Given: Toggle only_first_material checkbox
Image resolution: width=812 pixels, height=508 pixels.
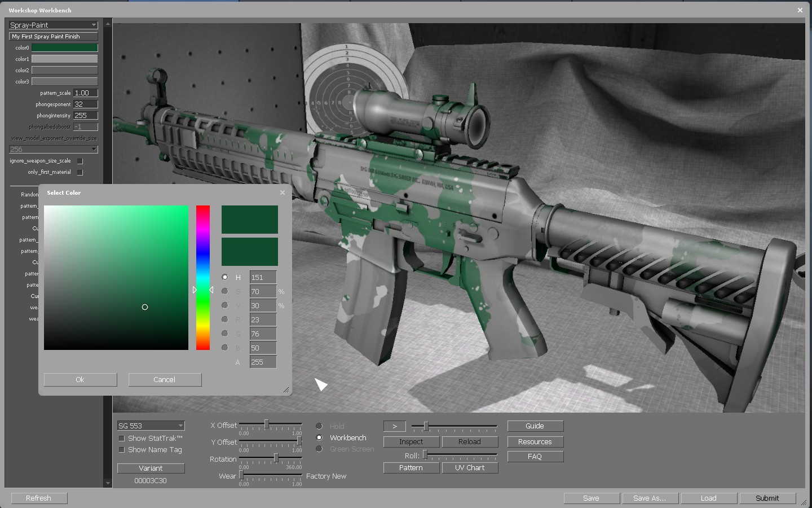Looking at the screenshot, I should (80, 172).
